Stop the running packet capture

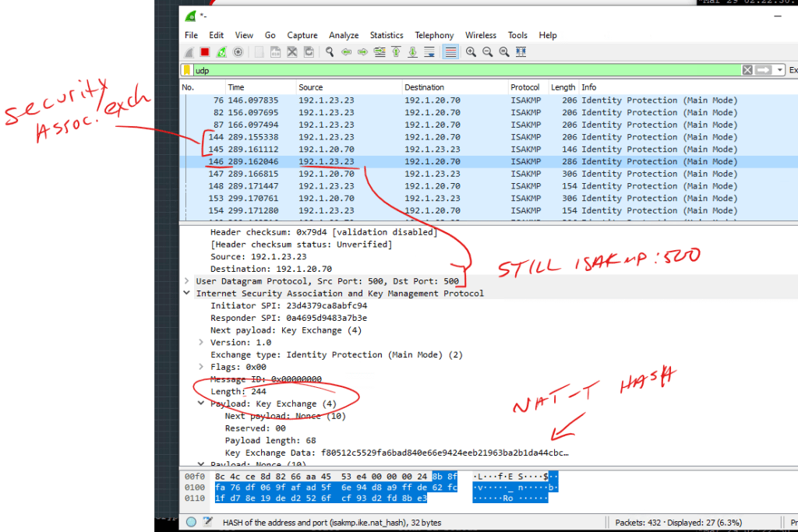tap(205, 52)
